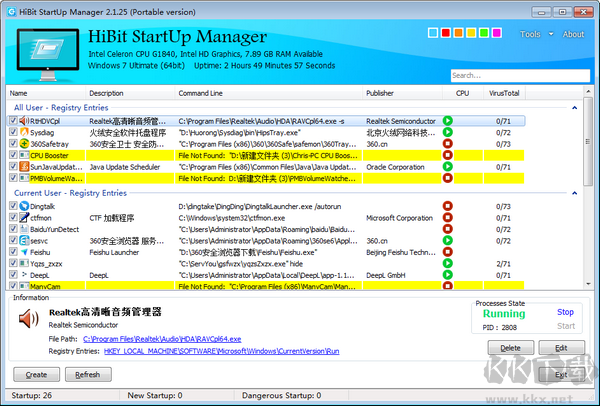Image resolution: width=600 pixels, height=406 pixels.
Task: Collapse the All User - Registry Entries group
Action: point(574,106)
